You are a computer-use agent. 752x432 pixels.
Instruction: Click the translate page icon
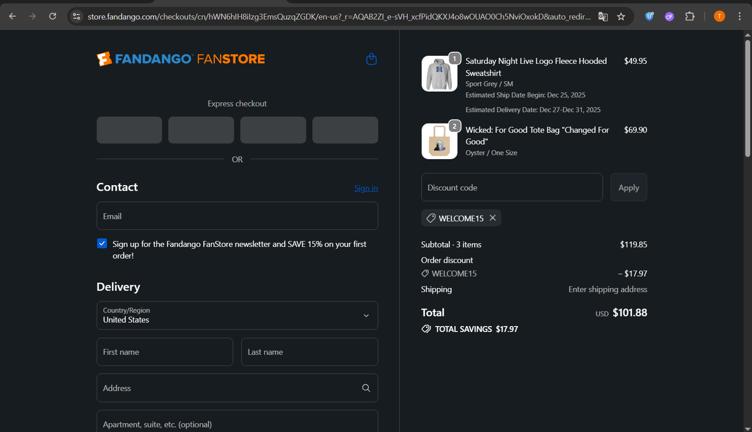click(603, 17)
